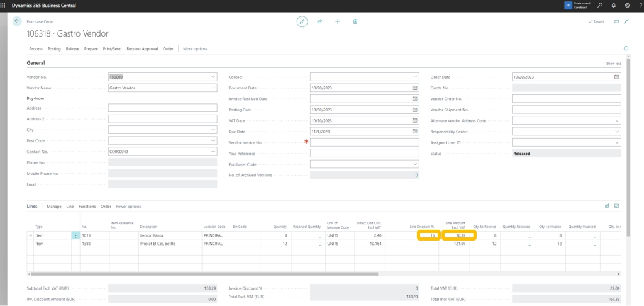Viewport: 644px width, 306px height.
Task: Click the new plus icon
Action: [338, 21]
